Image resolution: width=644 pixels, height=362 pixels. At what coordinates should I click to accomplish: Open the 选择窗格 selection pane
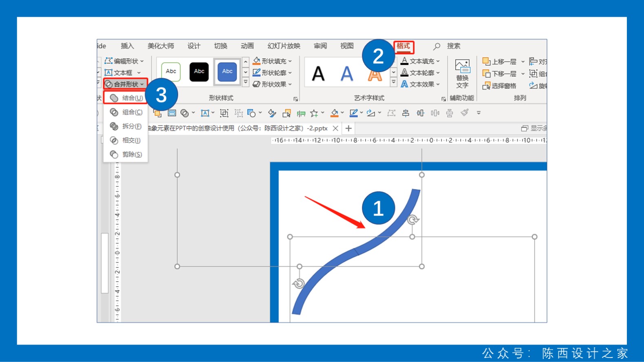click(499, 86)
